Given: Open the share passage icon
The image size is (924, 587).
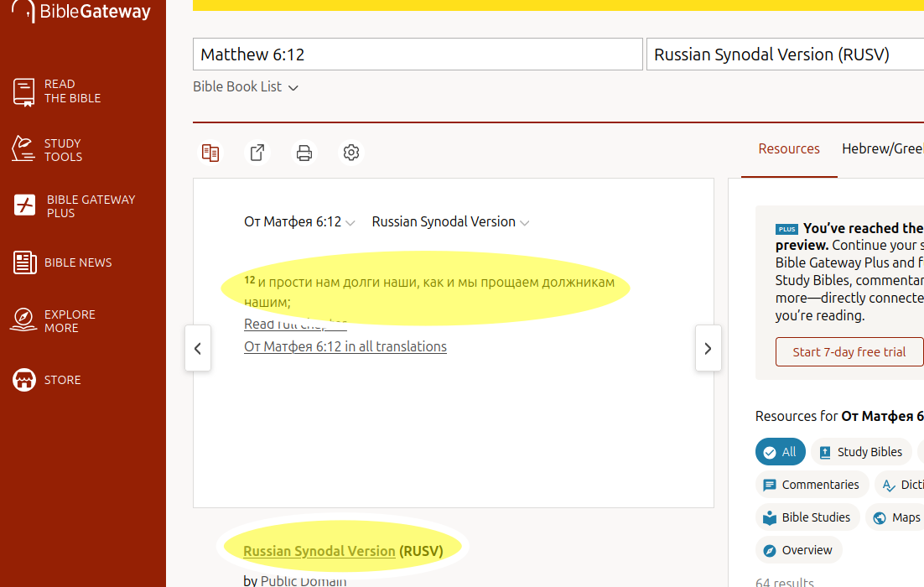Looking at the screenshot, I should point(257,153).
